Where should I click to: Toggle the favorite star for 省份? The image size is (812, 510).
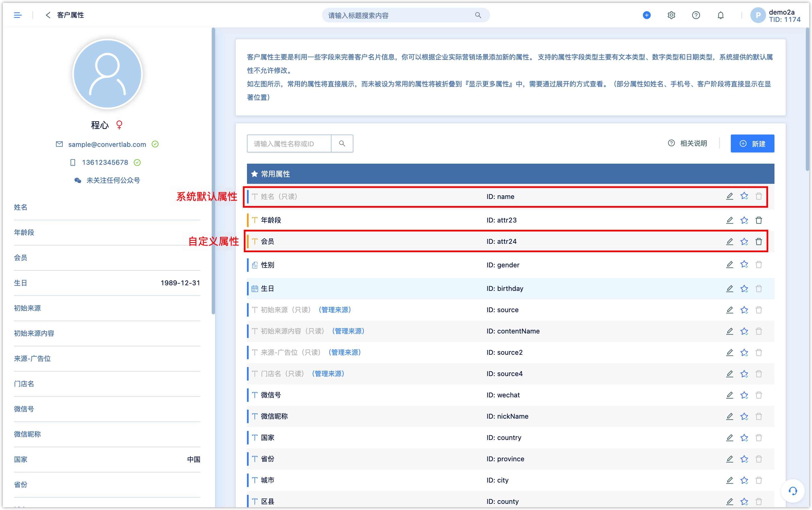744,459
